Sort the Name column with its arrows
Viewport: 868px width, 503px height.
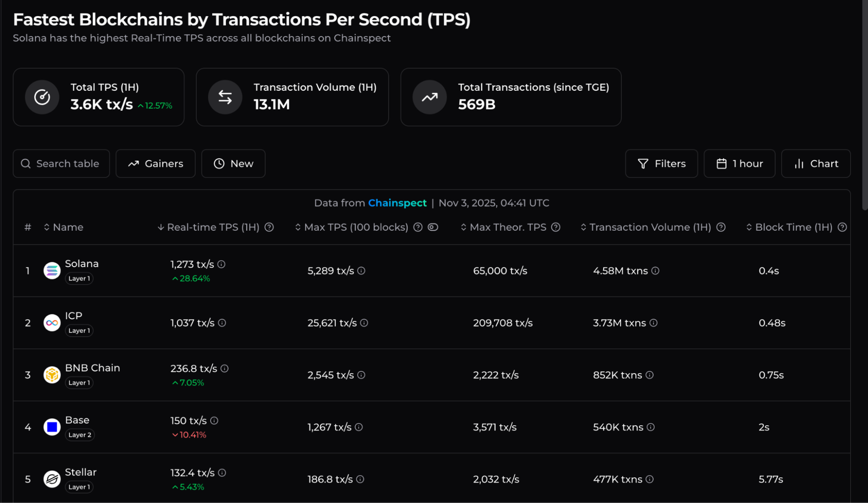coord(46,227)
